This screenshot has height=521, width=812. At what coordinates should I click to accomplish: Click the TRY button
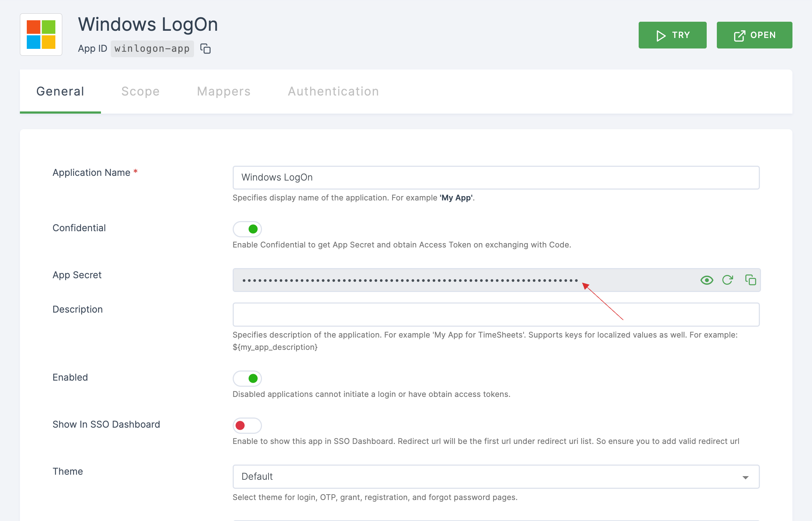click(x=672, y=35)
